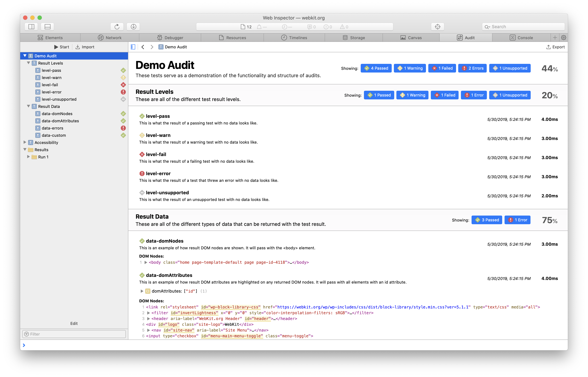The height and width of the screenshot is (377, 588).
Task: Switch to the Network tab
Action: [x=110, y=38]
